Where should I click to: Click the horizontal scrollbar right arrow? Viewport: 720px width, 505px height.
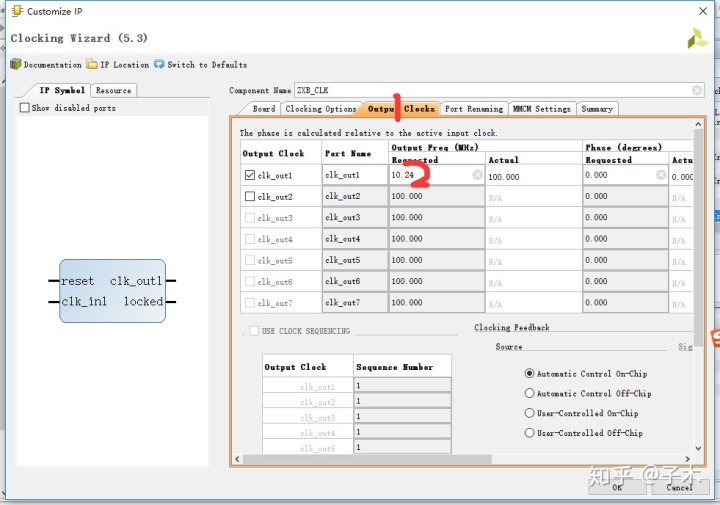pyautogui.click(x=687, y=459)
